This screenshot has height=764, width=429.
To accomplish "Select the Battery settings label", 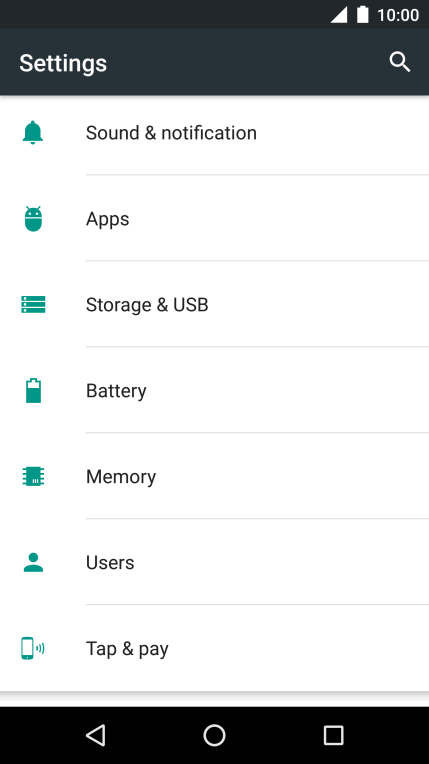I will click(x=116, y=391).
